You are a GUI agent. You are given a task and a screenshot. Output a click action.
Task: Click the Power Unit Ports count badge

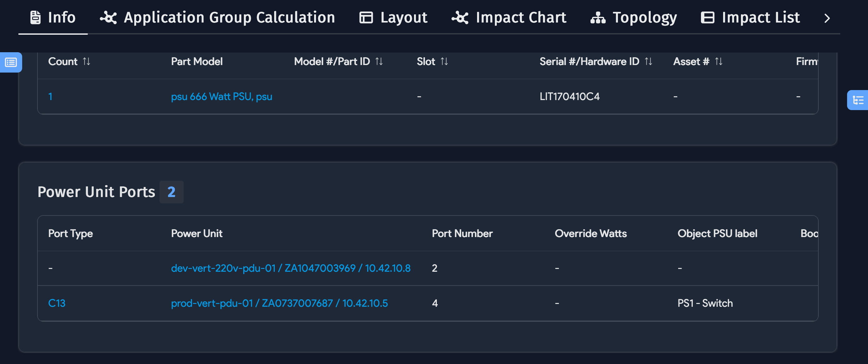[171, 192]
